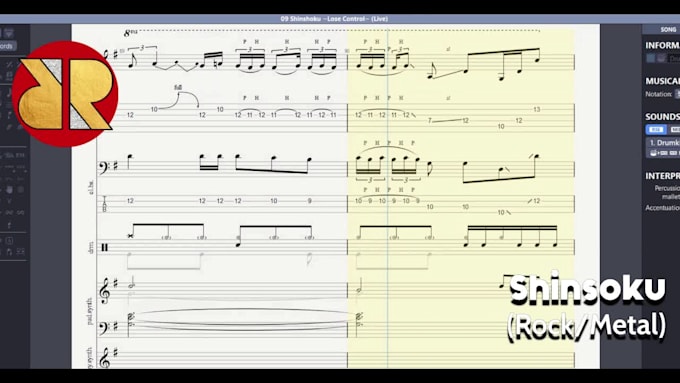Select fret number 13 in guitar tab
680x383 pixels.
click(537, 109)
